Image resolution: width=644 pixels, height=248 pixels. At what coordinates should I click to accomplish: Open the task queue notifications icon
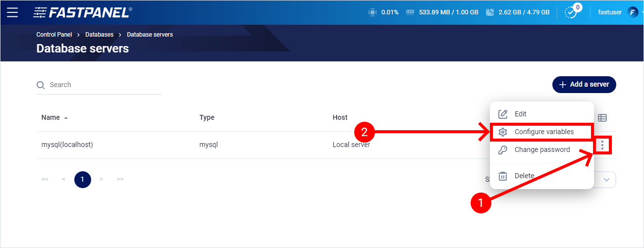(x=572, y=12)
